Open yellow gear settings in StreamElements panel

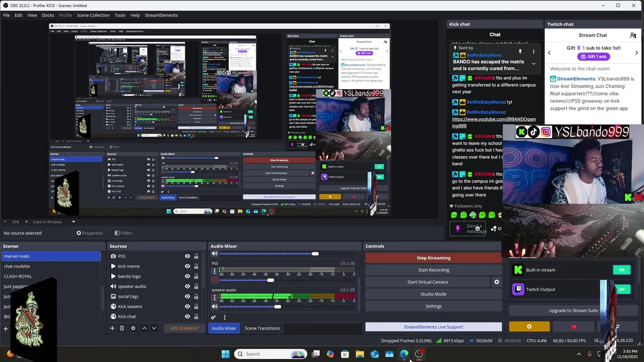(x=529, y=327)
